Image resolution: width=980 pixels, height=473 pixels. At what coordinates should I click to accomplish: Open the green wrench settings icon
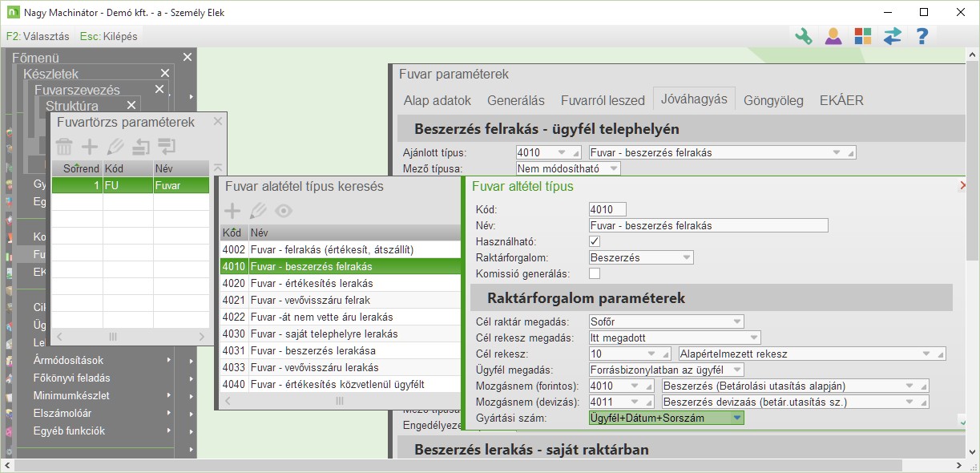pyautogui.click(x=803, y=36)
